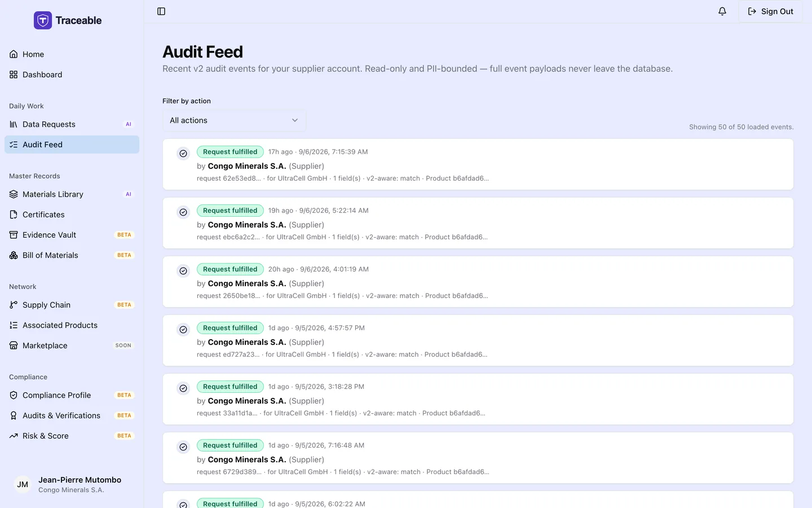Open the Home page
The width and height of the screenshot is (812, 508).
tap(72, 54)
